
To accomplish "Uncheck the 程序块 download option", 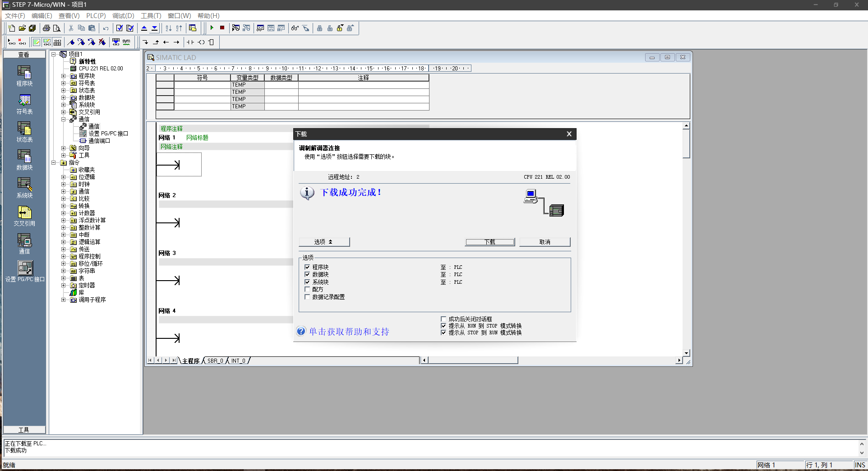I will [x=307, y=267].
